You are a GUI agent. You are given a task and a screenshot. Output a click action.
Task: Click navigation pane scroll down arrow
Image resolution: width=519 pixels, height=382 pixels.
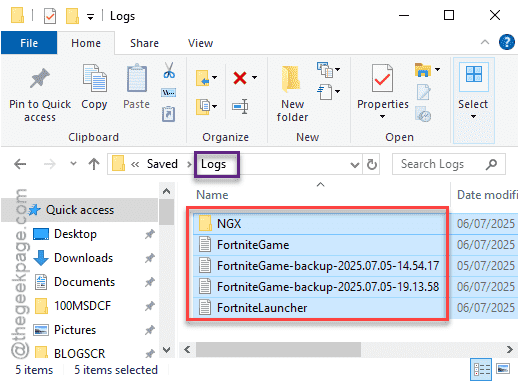tap(166, 350)
